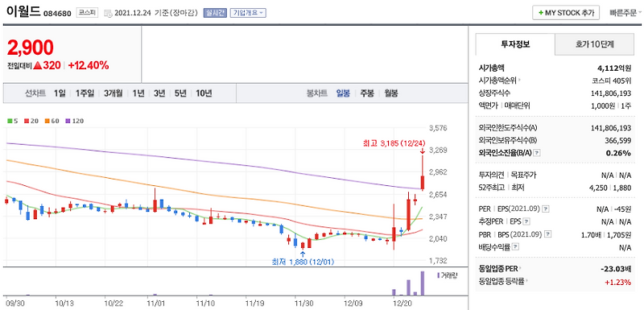The image size is (644, 310).
Task: Click the calendar icon beside the date 2021.12.24
Action: click(108, 13)
